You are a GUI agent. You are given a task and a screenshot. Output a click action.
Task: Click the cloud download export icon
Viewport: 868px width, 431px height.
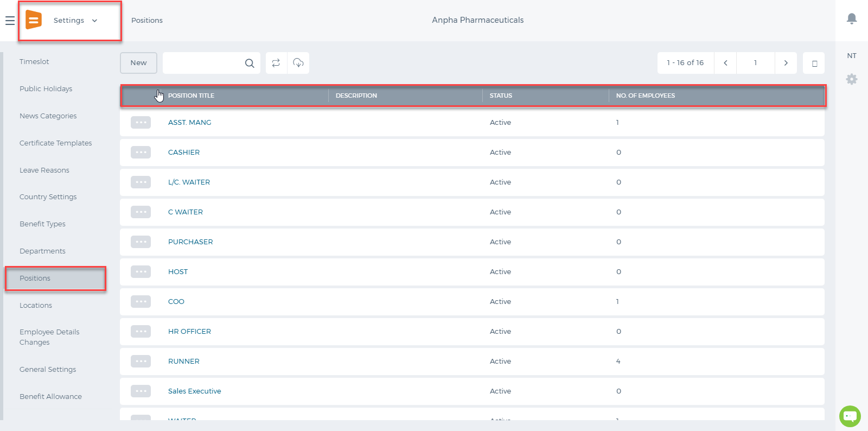pyautogui.click(x=298, y=63)
